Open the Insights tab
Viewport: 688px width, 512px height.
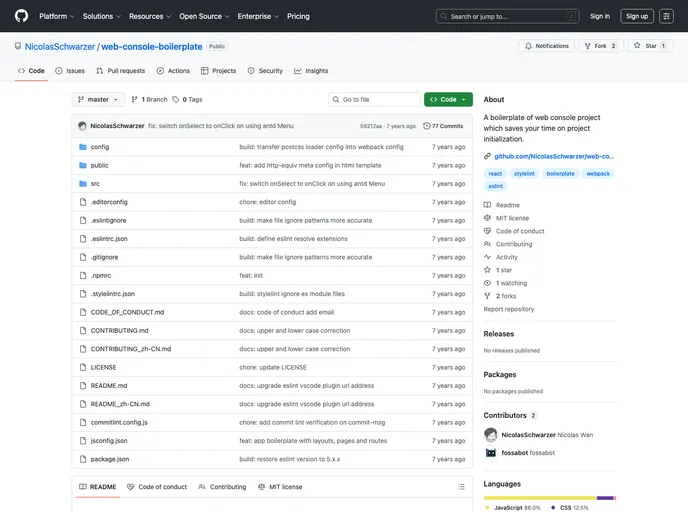(311, 71)
